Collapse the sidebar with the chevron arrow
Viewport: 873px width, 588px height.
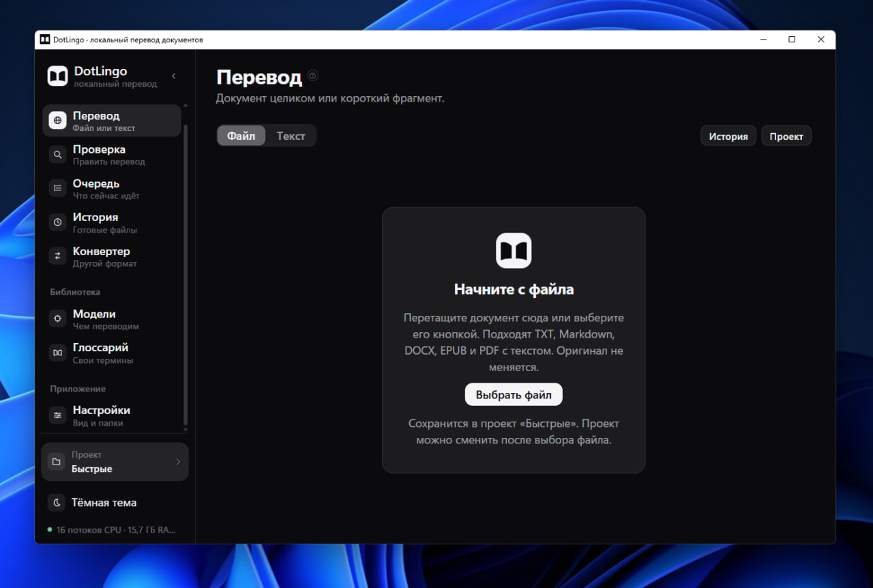[x=174, y=76]
